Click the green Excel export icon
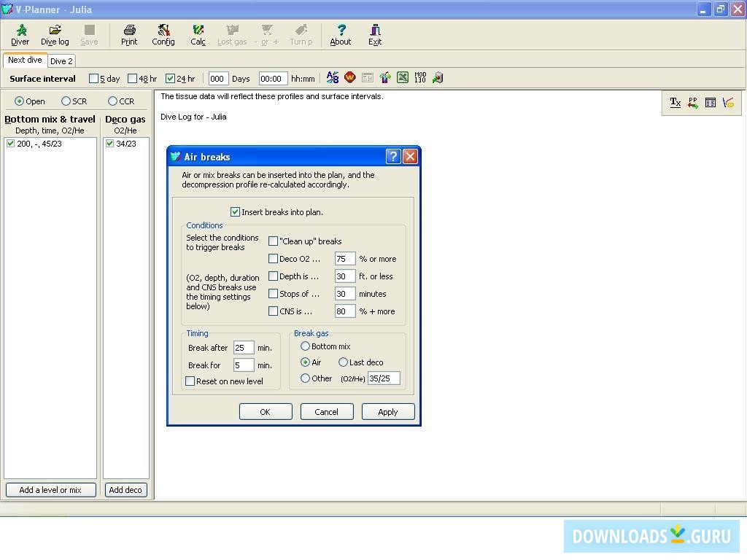Screen dimensions: 747x560 [403, 77]
